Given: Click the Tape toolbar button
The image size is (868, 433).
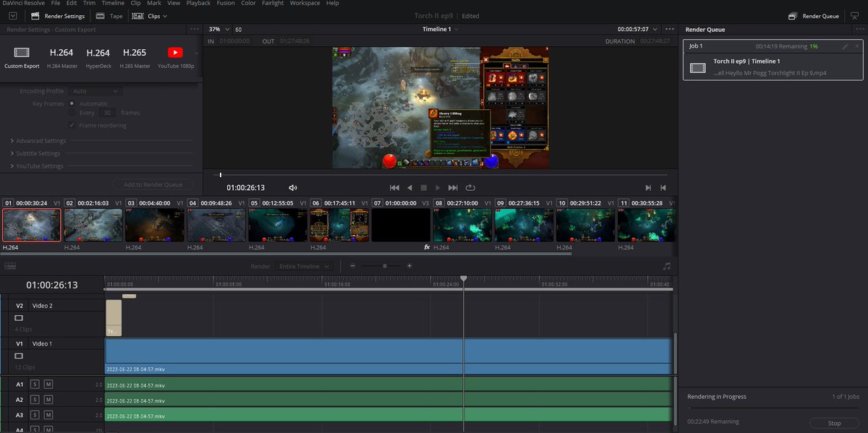Looking at the screenshot, I should pyautogui.click(x=109, y=15).
